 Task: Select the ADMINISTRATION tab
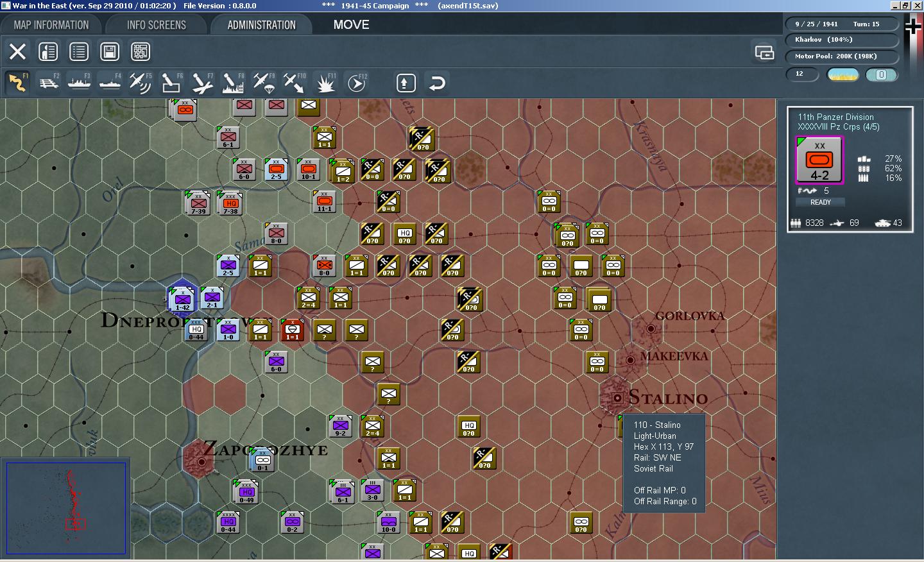(x=261, y=25)
